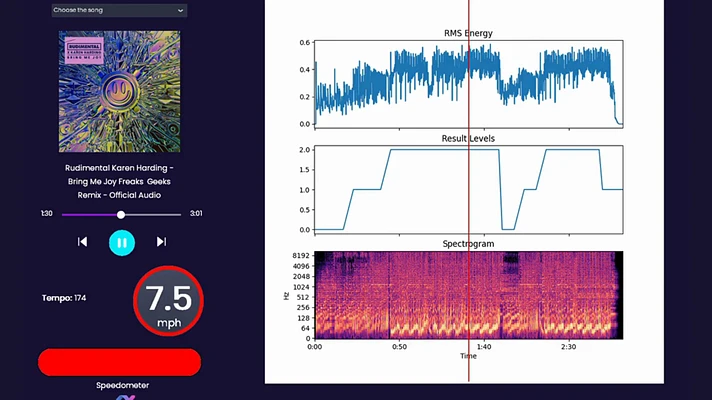The width and height of the screenshot is (712, 400).
Task: Click the Tempo: 174 label
Action: [x=64, y=298]
